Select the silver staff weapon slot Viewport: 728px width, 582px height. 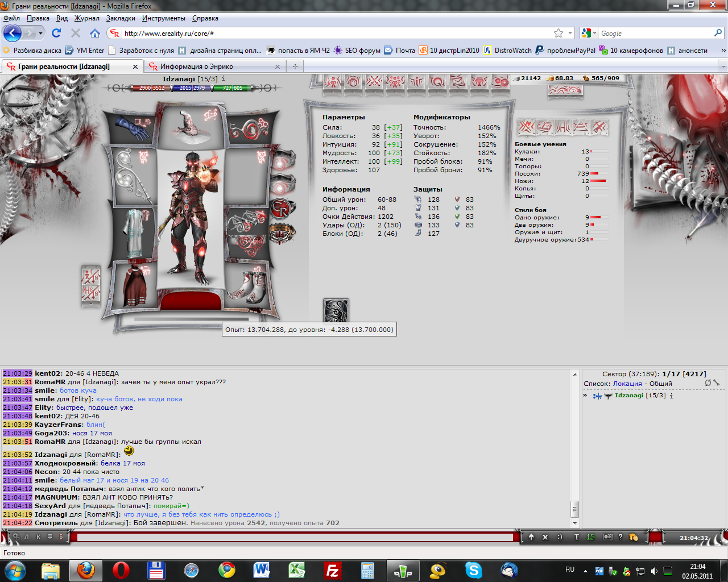pos(135,176)
